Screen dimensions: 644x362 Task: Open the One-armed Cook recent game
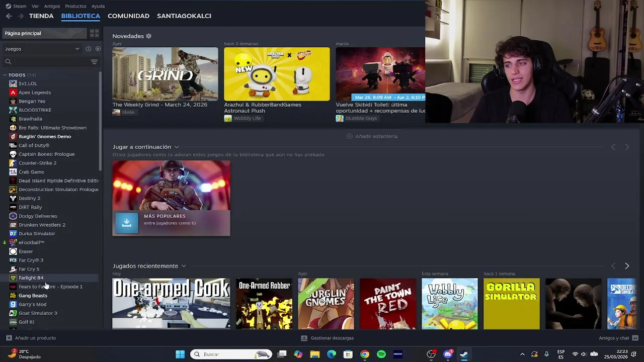pyautogui.click(x=171, y=304)
